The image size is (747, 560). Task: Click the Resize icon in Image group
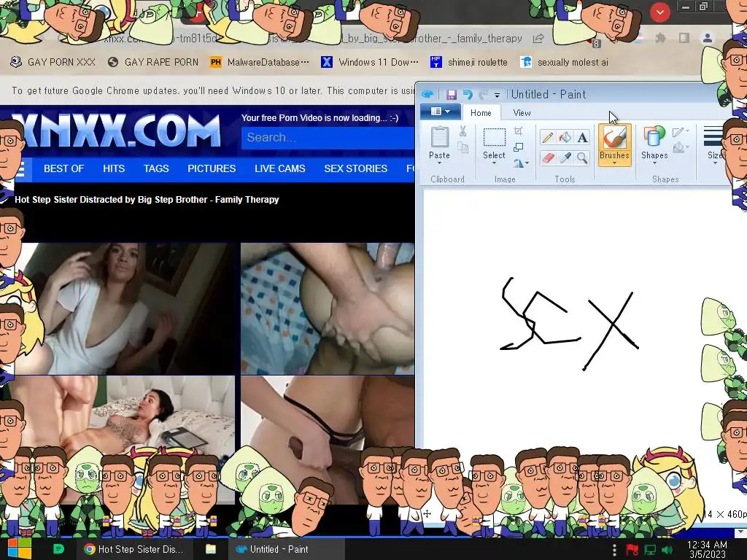point(519,147)
